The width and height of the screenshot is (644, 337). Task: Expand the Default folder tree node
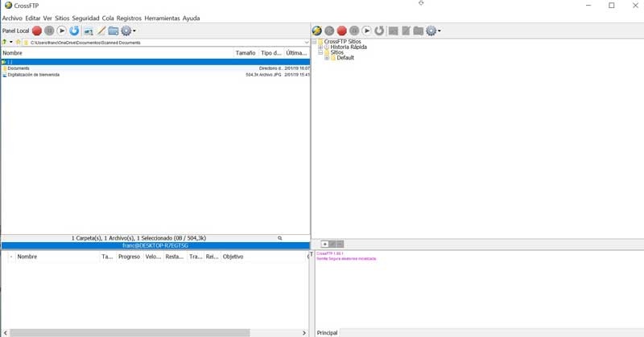[327, 58]
